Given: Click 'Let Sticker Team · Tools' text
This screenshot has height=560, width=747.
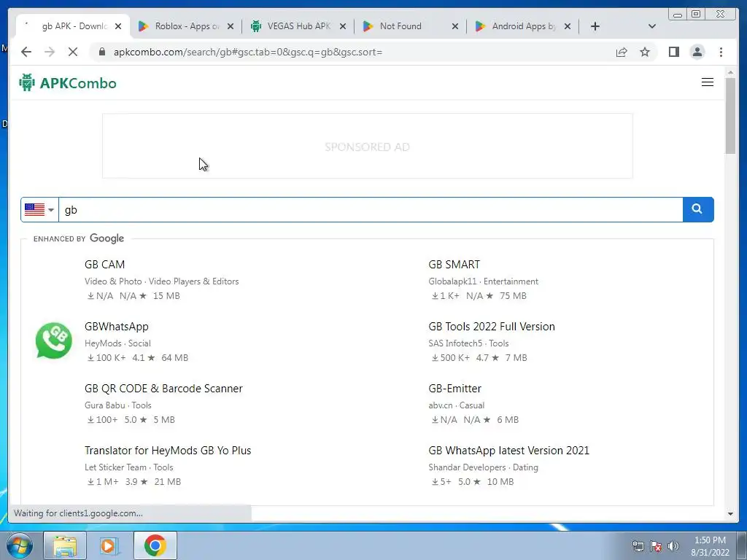Looking at the screenshot, I should point(128,467).
